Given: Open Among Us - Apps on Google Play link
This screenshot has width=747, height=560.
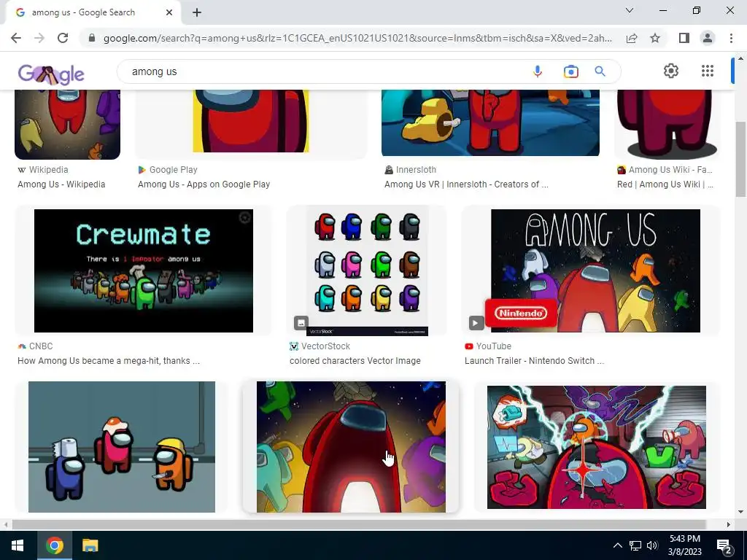Looking at the screenshot, I should tap(204, 184).
